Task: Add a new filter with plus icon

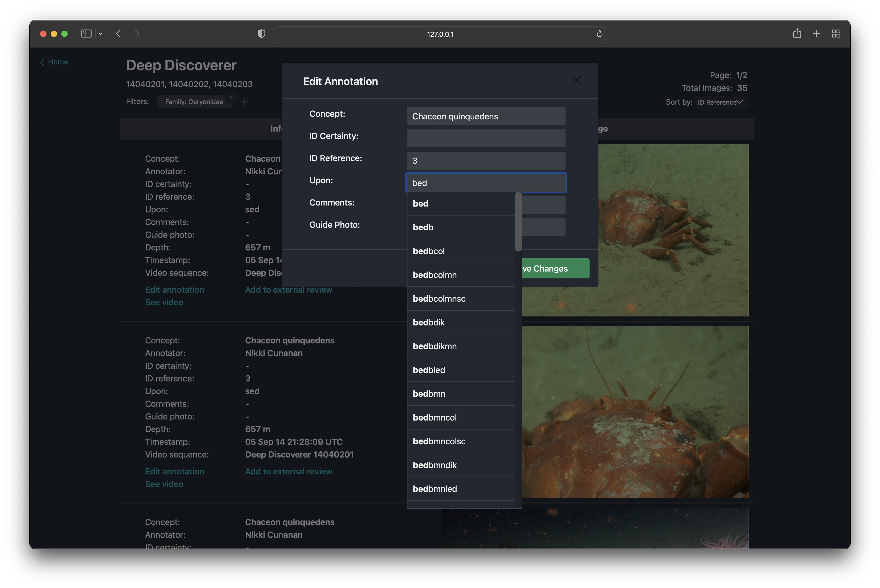Action: (244, 102)
